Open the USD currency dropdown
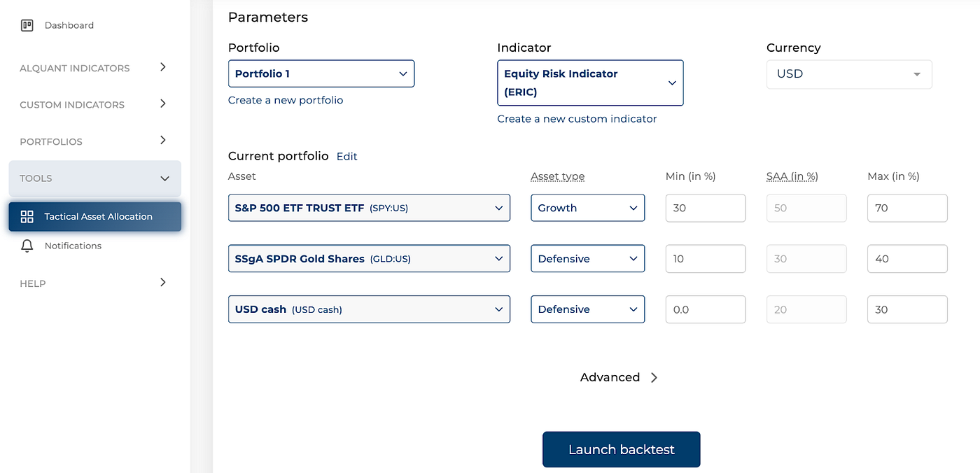The width and height of the screenshot is (980, 473). coord(849,74)
